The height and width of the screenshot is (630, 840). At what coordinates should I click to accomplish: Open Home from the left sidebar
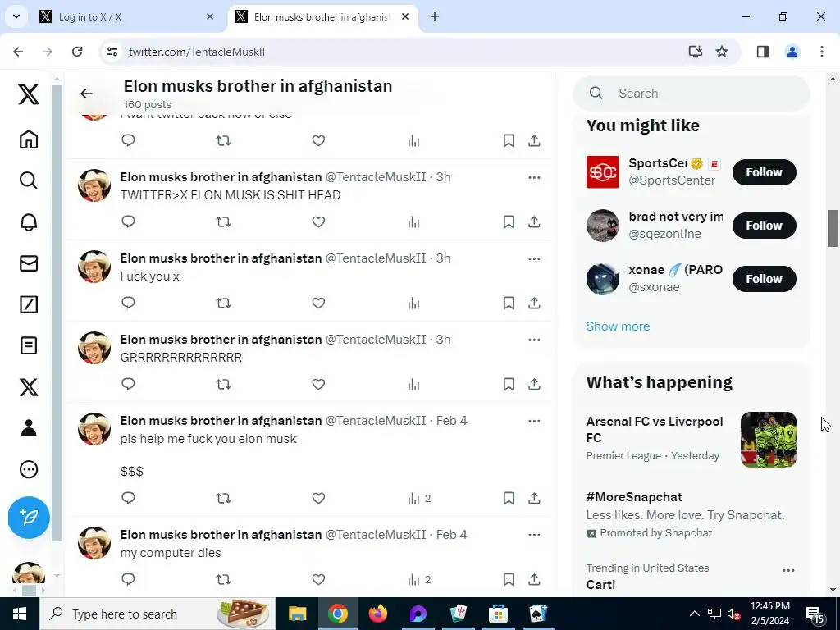29,139
